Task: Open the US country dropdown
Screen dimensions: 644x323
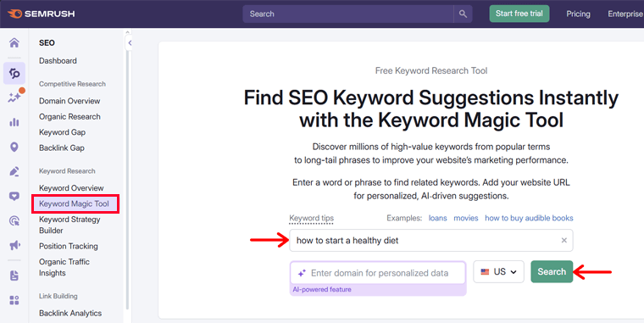Action: tap(498, 271)
